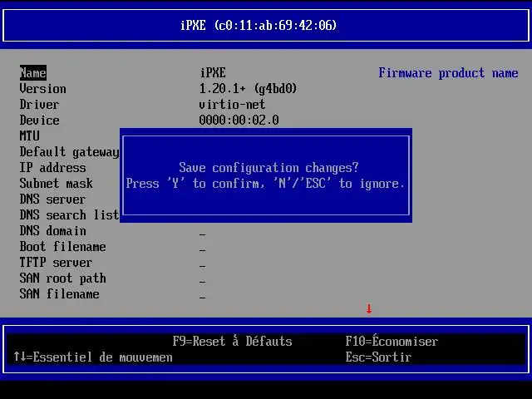Select the MTU setting label

[30, 136]
